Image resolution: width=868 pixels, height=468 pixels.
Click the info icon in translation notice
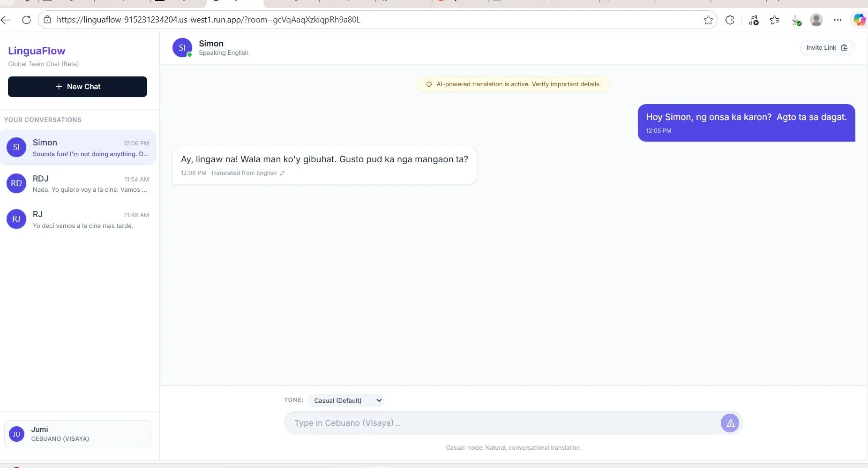429,84
